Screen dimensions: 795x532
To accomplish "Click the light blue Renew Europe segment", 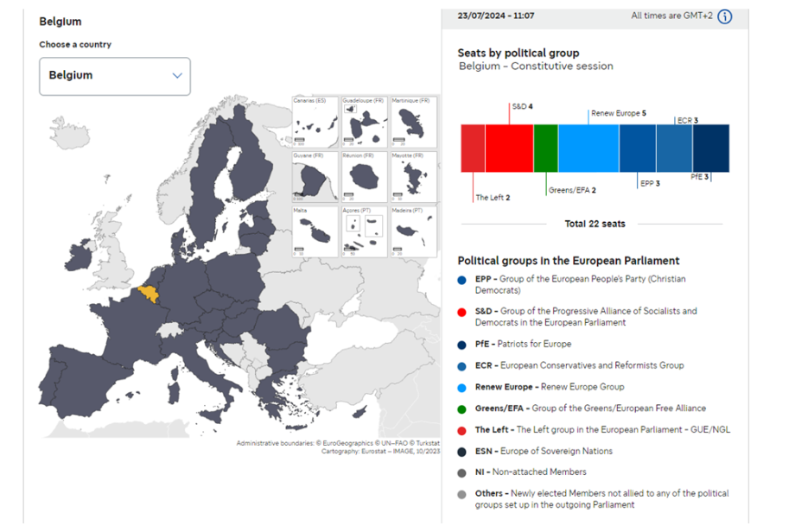I will point(588,149).
